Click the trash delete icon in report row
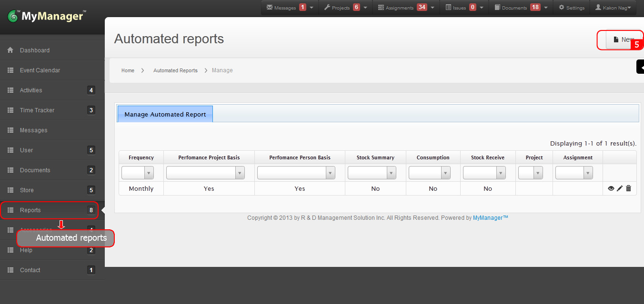Viewport: 644px width, 304px height. coord(628,188)
